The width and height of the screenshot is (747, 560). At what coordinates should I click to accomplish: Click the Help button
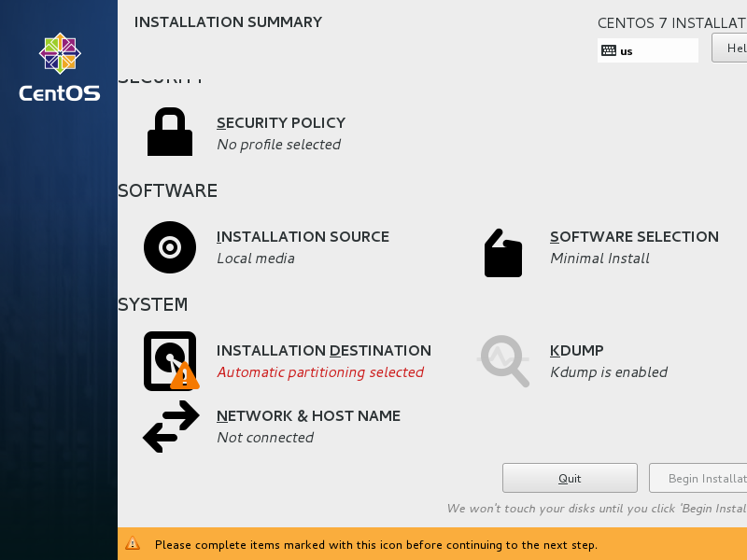coord(729,48)
